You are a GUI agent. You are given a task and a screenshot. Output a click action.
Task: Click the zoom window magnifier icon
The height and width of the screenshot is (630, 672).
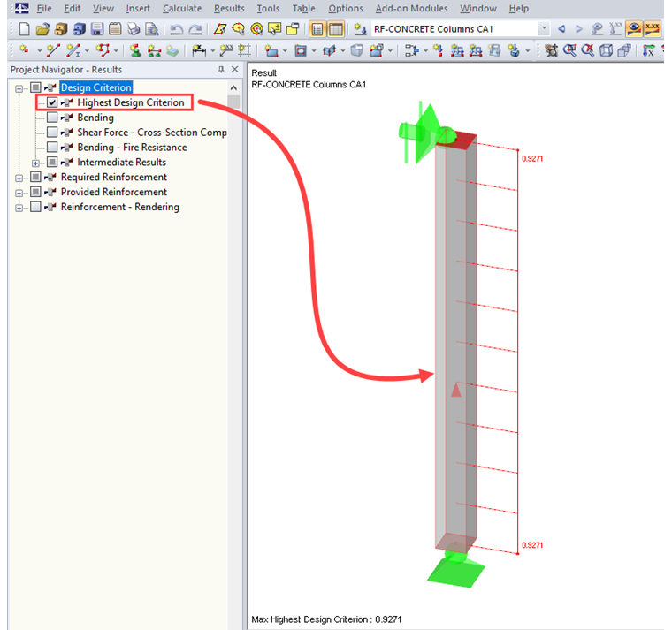point(569,50)
